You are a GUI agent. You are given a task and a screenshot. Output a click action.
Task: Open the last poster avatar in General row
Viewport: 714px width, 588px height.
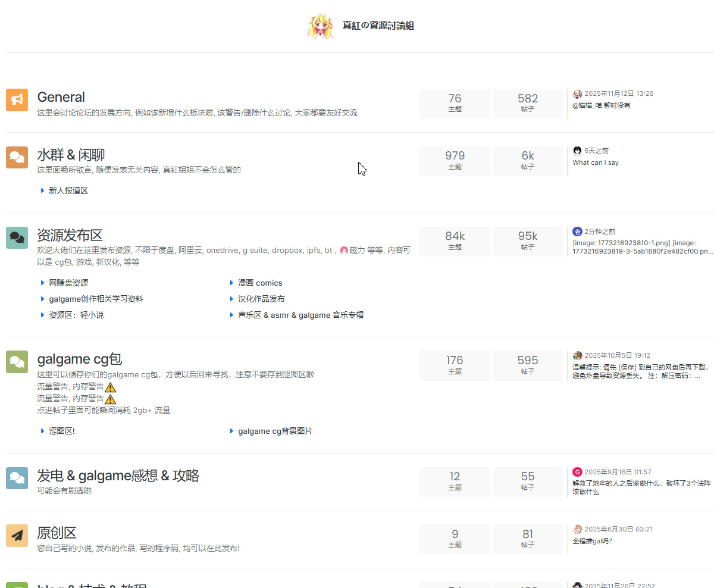[x=577, y=94]
